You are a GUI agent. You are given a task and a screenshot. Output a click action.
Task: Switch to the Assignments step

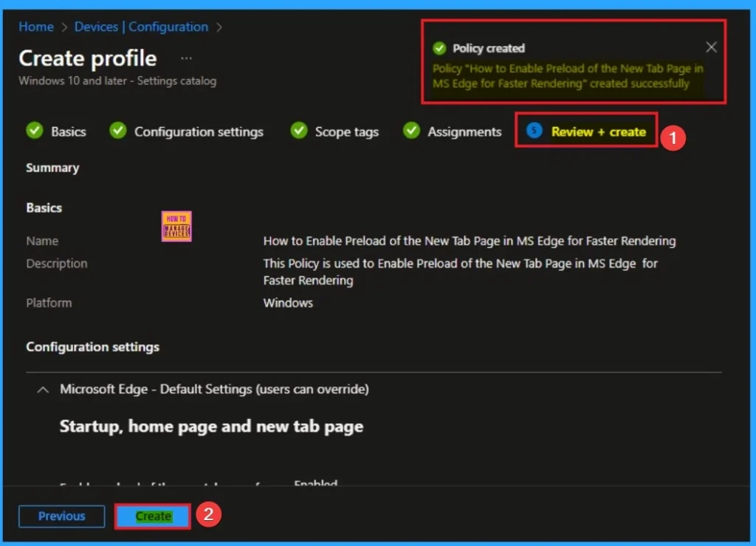464,132
